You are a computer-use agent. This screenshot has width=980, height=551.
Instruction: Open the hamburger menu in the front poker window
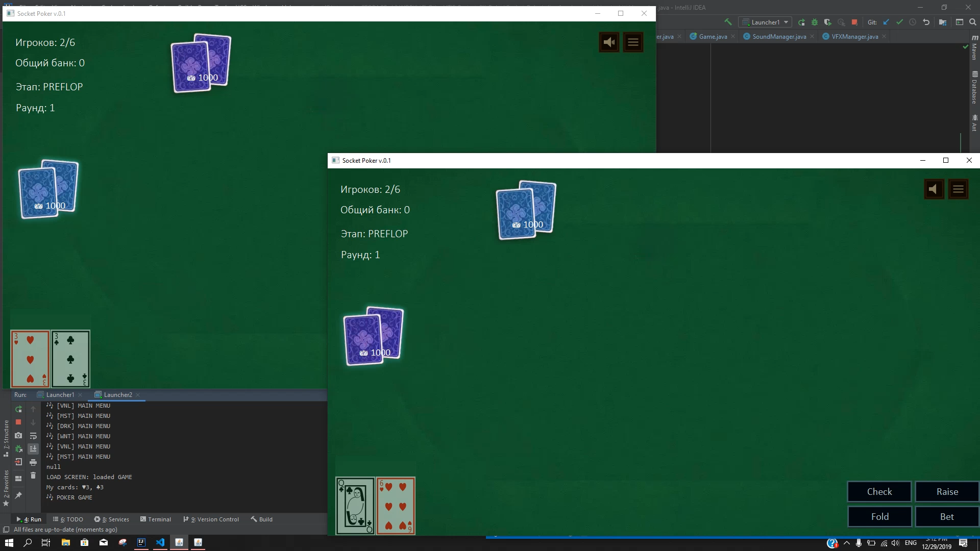click(958, 189)
